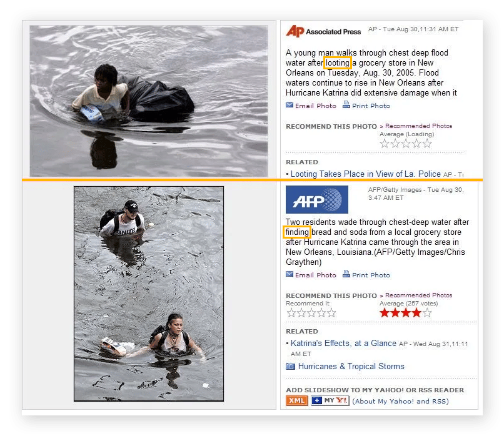
Task: Click AP flood photo of young man
Action: [149, 101]
